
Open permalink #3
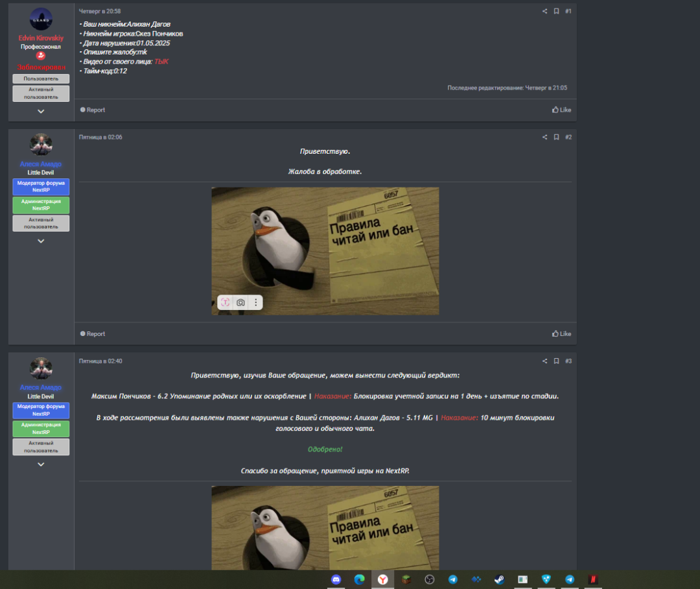point(568,361)
